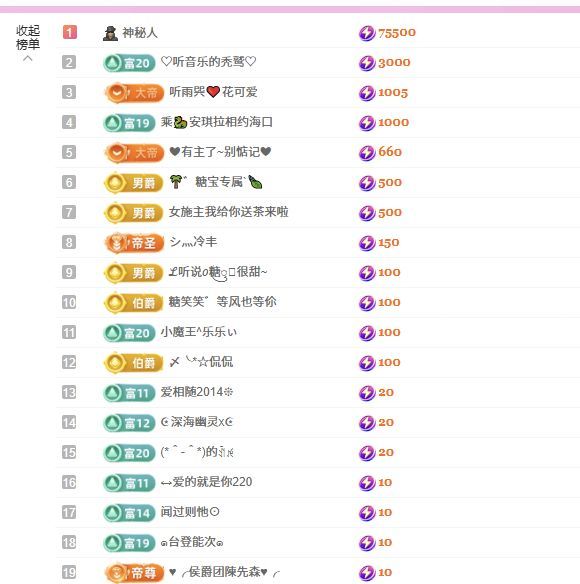Image resolution: width=580 pixels, height=584 pixels.
Task: Click the contribution value 3000
Action: [394, 63]
